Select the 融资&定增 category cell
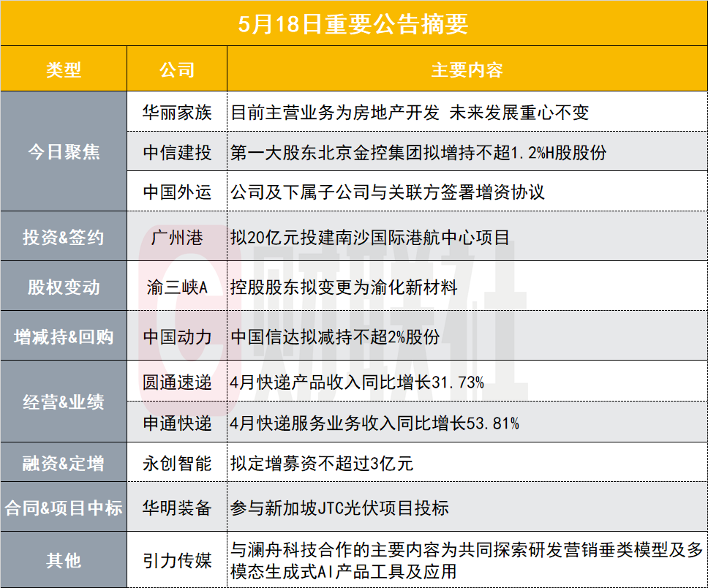708x588 pixels. pos(64,463)
